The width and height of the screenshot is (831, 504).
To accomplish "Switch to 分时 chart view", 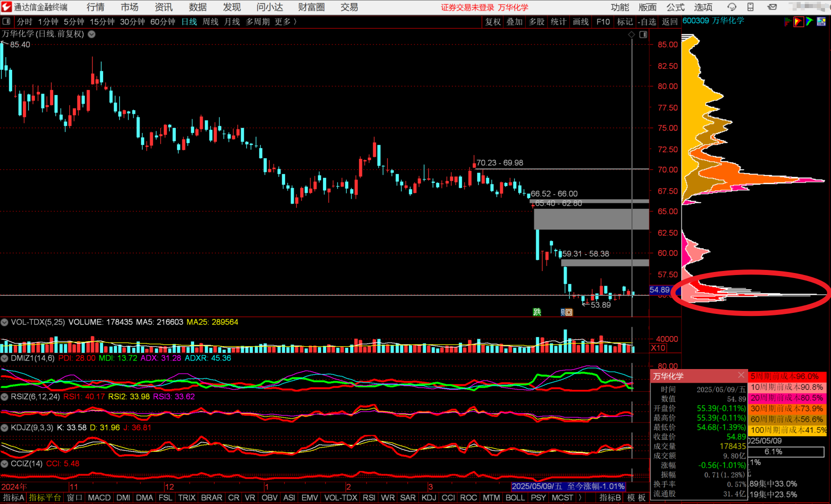I will click(x=24, y=22).
